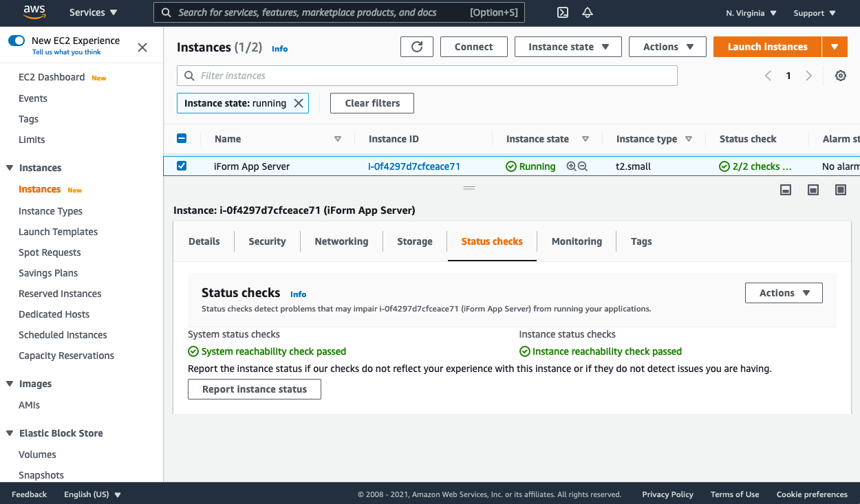Open AMIs in the sidebar
The image size is (860, 504).
(x=30, y=405)
